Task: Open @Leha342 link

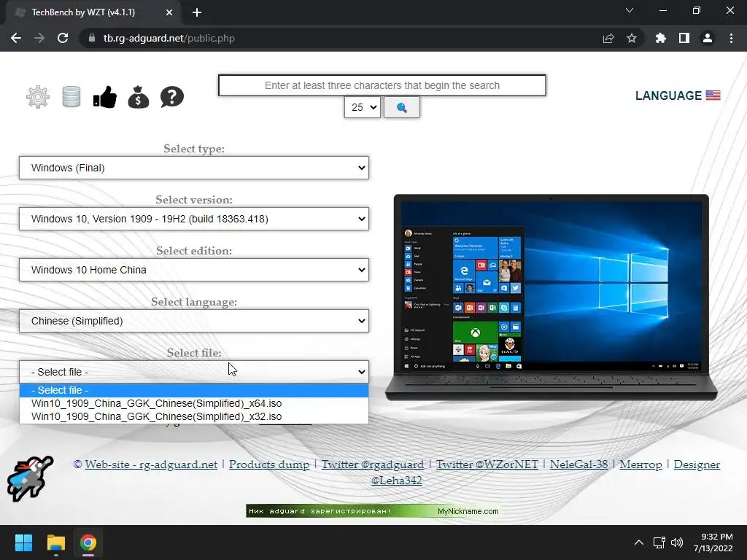Action: pyautogui.click(x=396, y=481)
